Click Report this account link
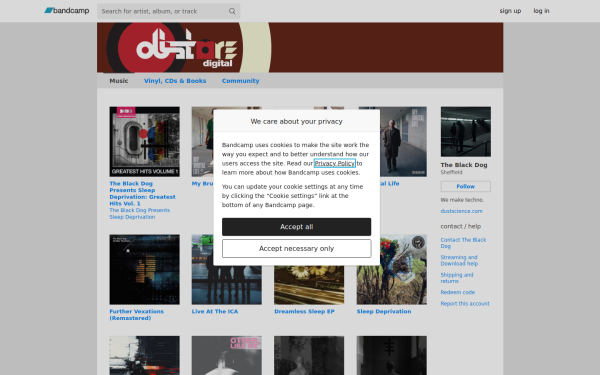 point(465,304)
